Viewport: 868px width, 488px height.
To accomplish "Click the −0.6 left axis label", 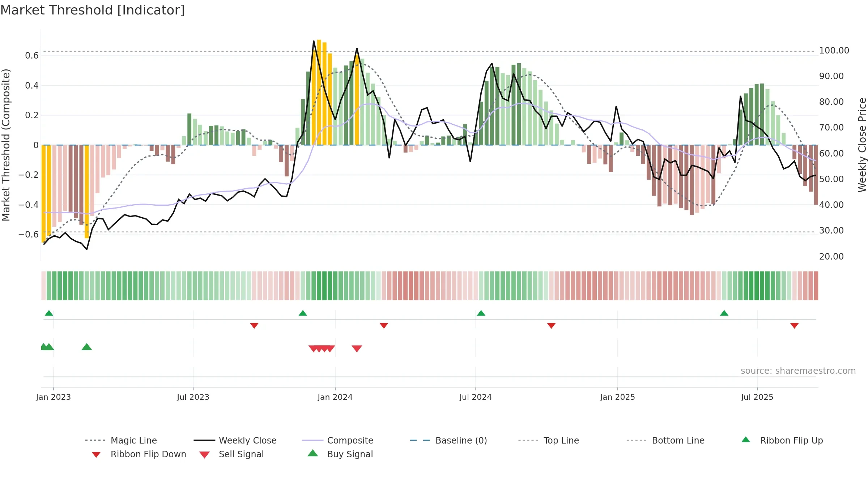I will 29,234.
